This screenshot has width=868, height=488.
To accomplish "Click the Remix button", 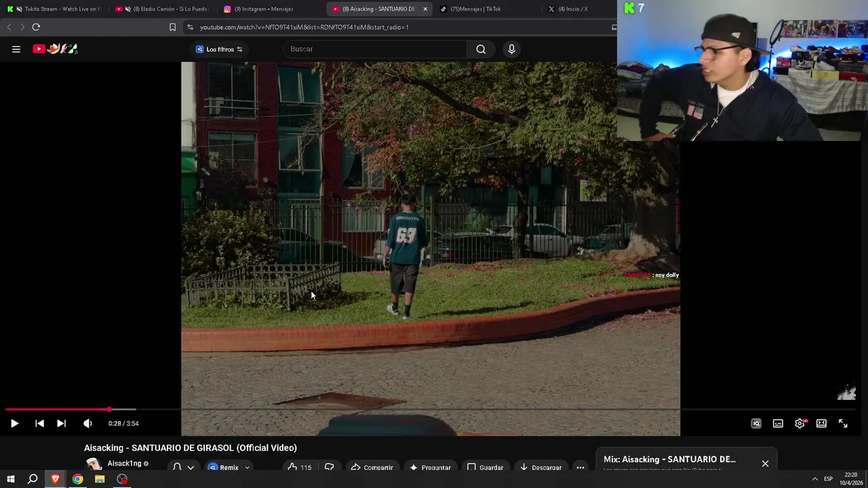I will pos(224,467).
